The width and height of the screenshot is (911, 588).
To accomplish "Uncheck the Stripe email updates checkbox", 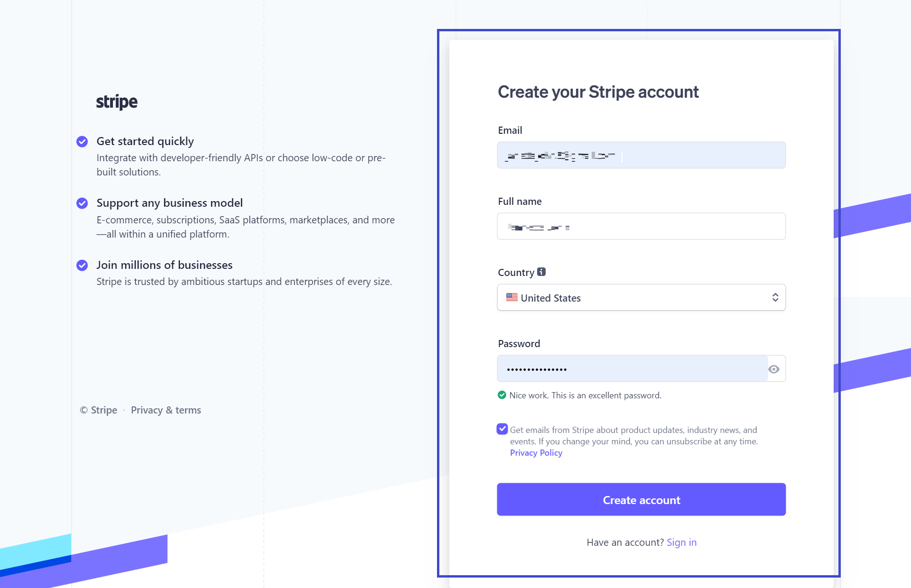I will point(502,430).
